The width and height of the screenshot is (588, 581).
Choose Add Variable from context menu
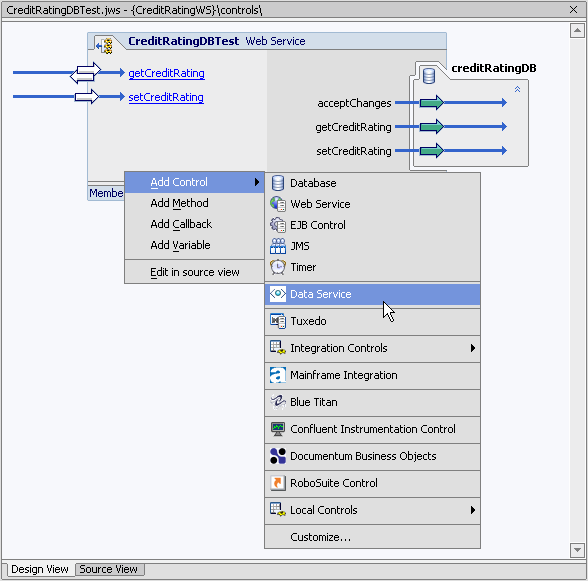click(194, 245)
